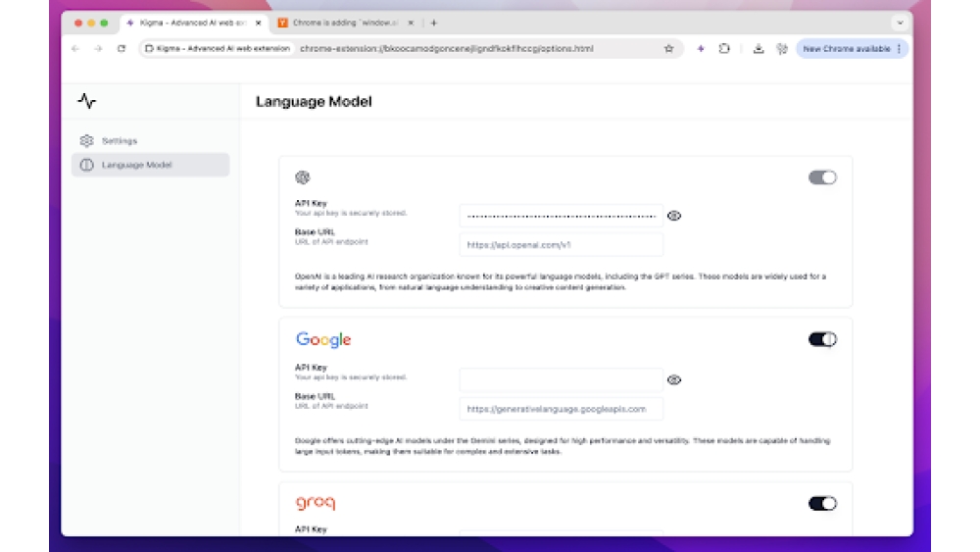
Task: Select the Language Model sidebar item
Action: tap(150, 165)
